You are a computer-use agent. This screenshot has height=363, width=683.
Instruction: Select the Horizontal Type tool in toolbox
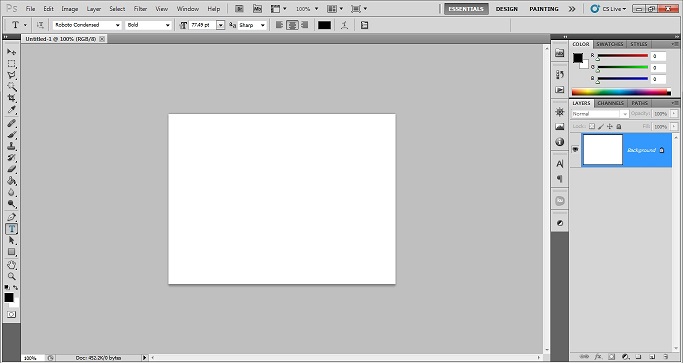(11, 229)
